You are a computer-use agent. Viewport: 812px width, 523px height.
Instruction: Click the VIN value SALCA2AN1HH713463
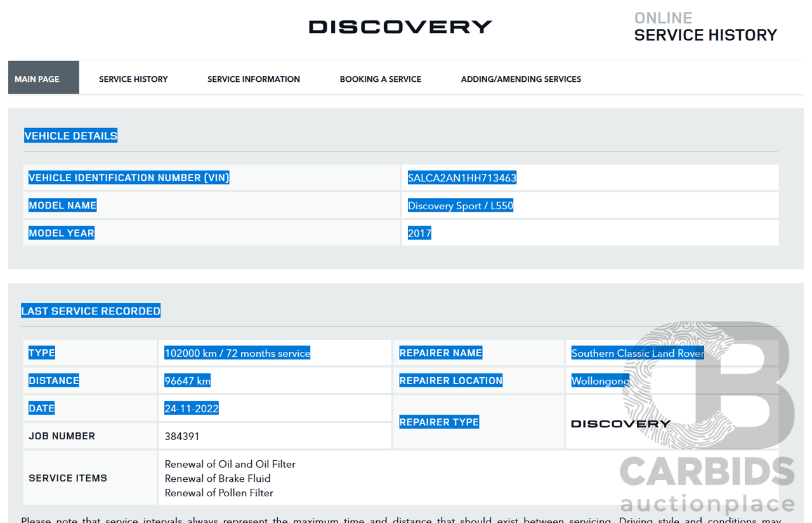pyautogui.click(x=462, y=178)
